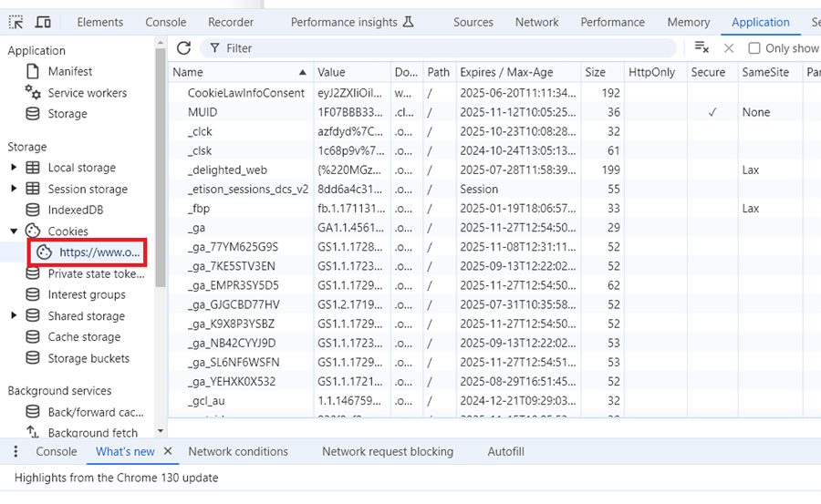This screenshot has width=821, height=504.
Task: Click the Back/forward cache icon
Action: coord(33,412)
